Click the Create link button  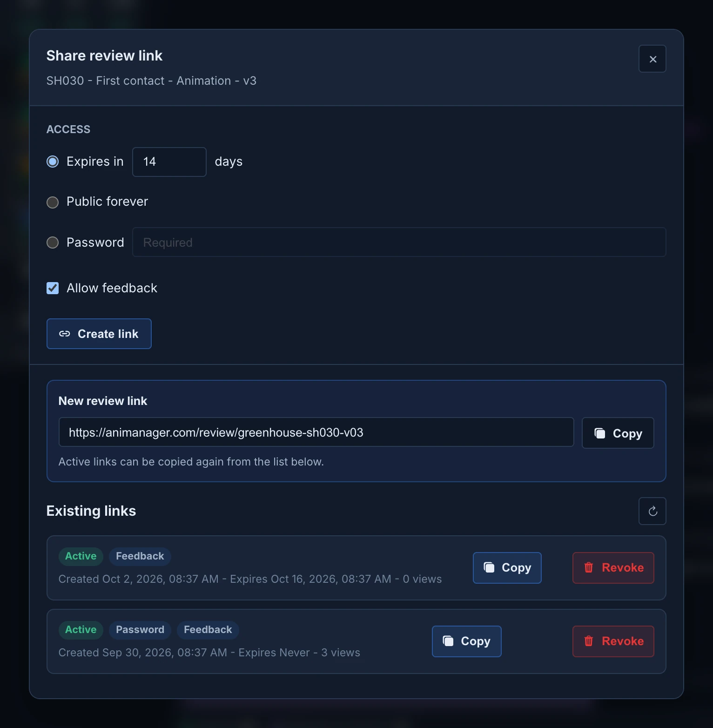[99, 334]
